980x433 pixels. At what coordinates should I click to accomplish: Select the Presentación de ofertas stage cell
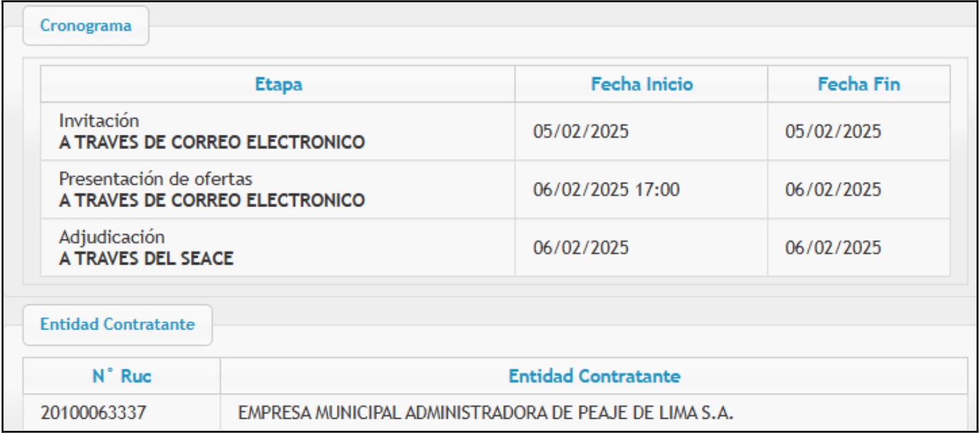[x=278, y=189]
